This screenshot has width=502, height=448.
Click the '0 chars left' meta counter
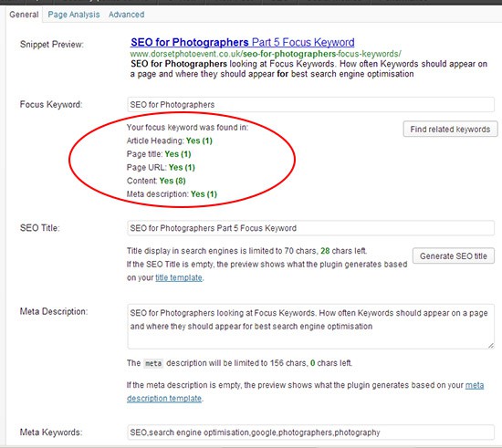[x=331, y=363]
